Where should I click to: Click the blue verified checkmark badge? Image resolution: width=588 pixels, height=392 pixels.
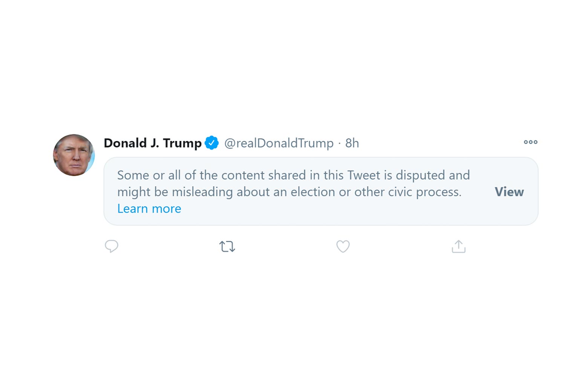click(x=211, y=143)
